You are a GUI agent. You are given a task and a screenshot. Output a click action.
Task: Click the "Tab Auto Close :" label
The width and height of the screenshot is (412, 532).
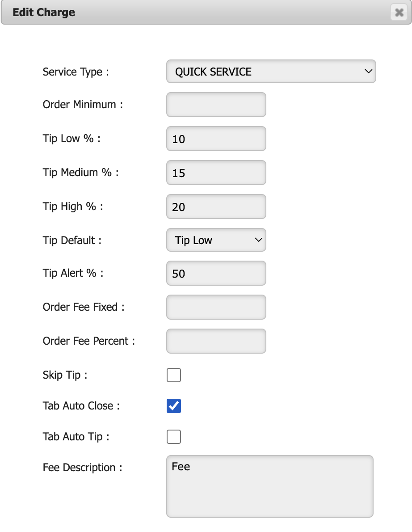(81, 406)
